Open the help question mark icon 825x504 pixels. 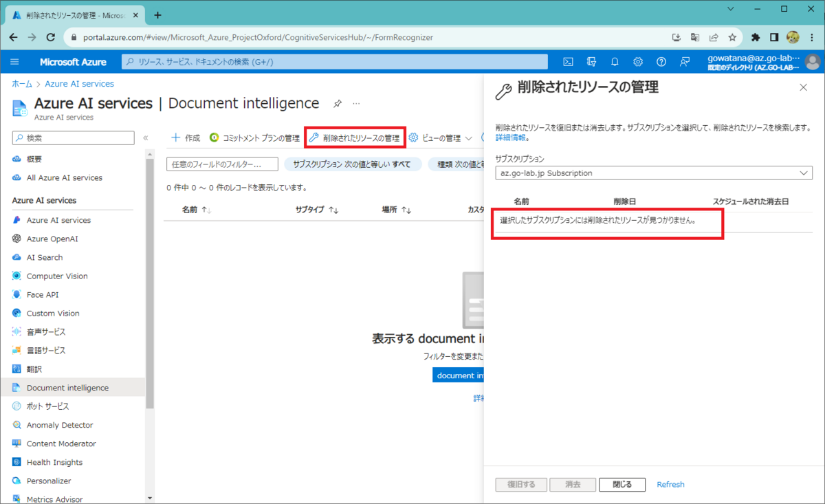tap(661, 62)
